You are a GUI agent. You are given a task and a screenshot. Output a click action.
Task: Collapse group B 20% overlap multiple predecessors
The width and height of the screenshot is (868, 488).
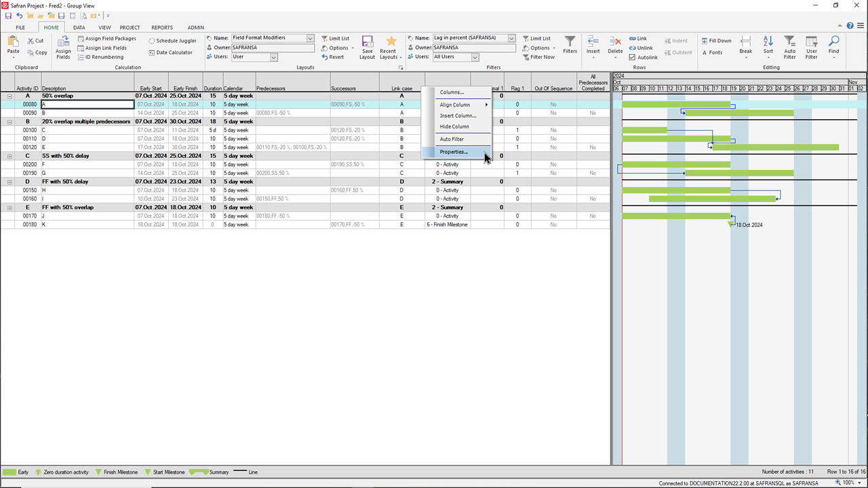tap(9, 122)
